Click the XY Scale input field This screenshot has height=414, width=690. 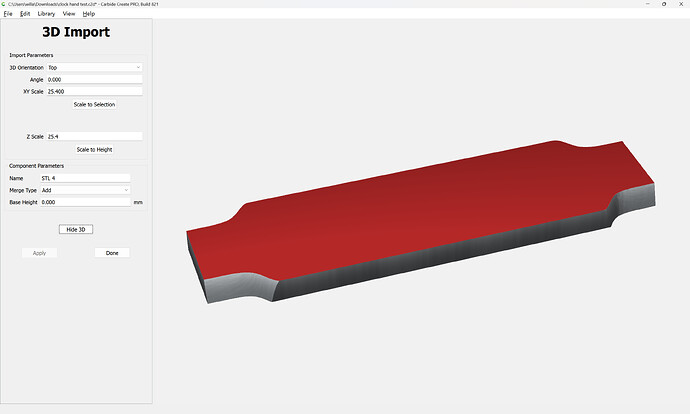(94, 91)
